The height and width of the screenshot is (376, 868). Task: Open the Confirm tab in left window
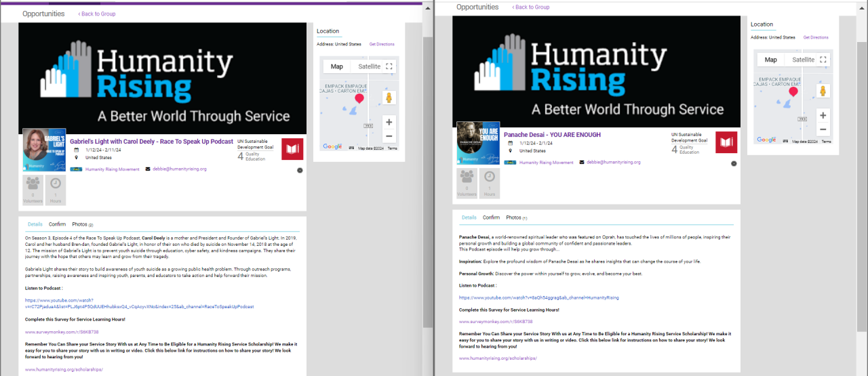(x=58, y=224)
